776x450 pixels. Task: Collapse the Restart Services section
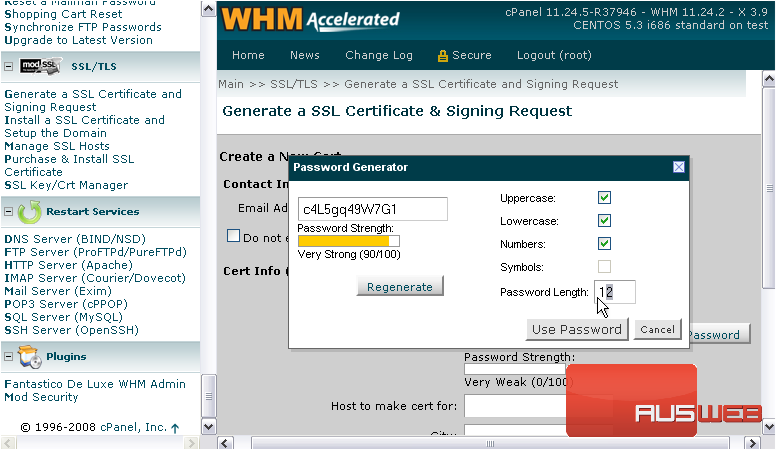pyautogui.click(x=9, y=212)
